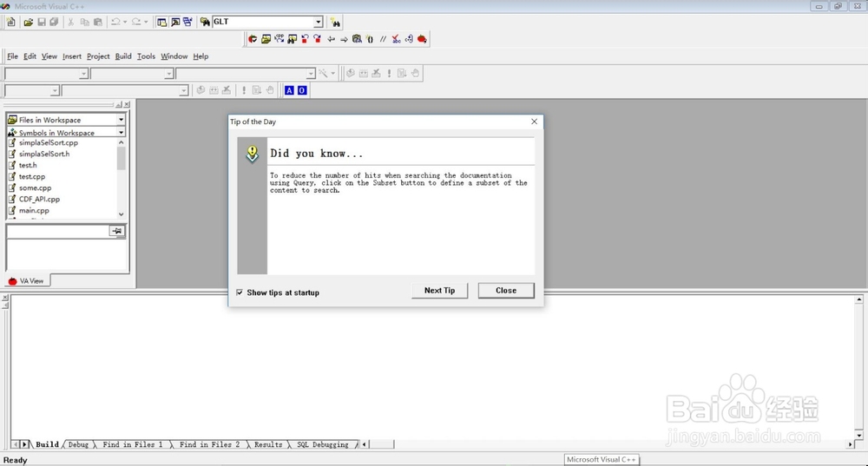Click the Search binoculars icon after GLT box
The height and width of the screenshot is (466, 868).
click(335, 23)
